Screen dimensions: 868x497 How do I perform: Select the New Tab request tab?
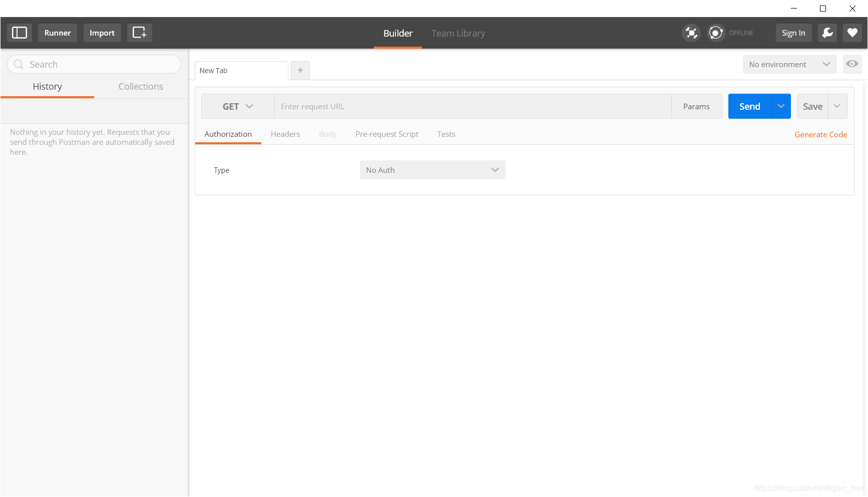coord(241,71)
